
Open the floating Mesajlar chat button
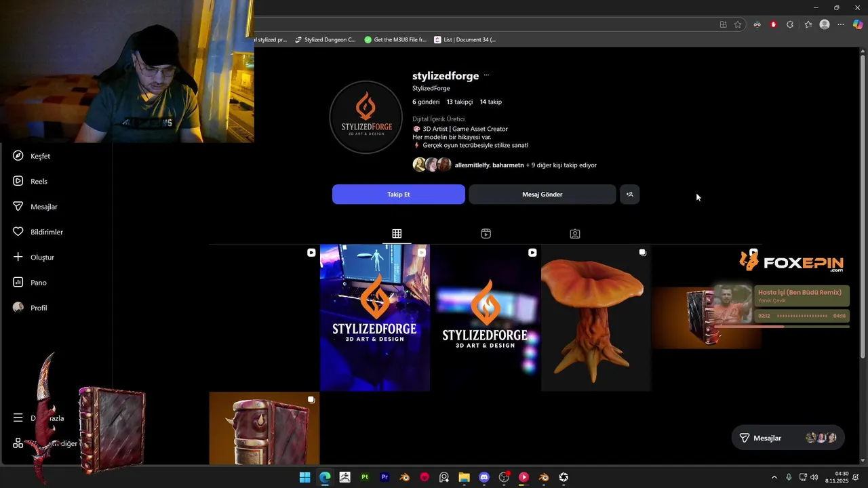[788, 438]
